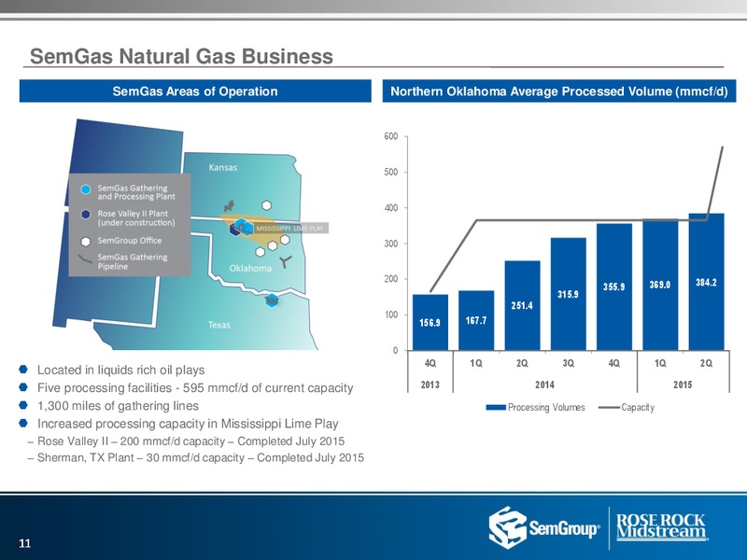The width and height of the screenshot is (747, 560).
Task: Click the 251.4 bar for 2Q 2014
Action: coord(522,306)
